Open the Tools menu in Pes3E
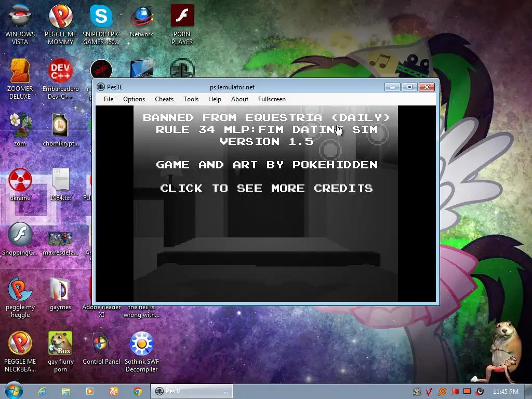532x399 pixels. [x=191, y=99]
